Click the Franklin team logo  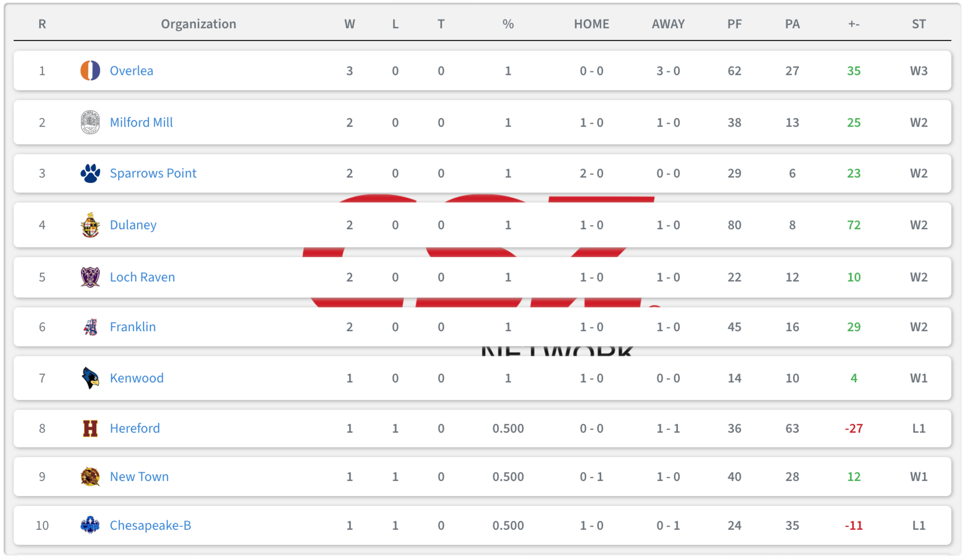click(x=90, y=327)
